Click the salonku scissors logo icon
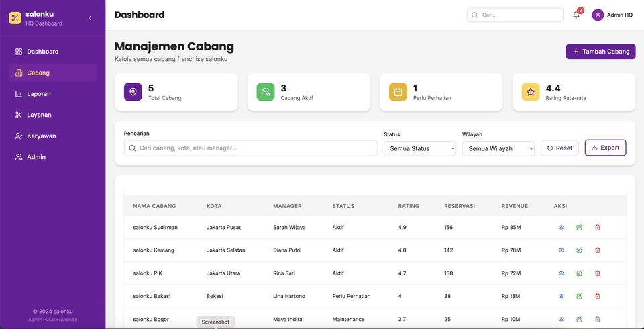Screen dimensions: 644x329 click(x=15, y=18)
